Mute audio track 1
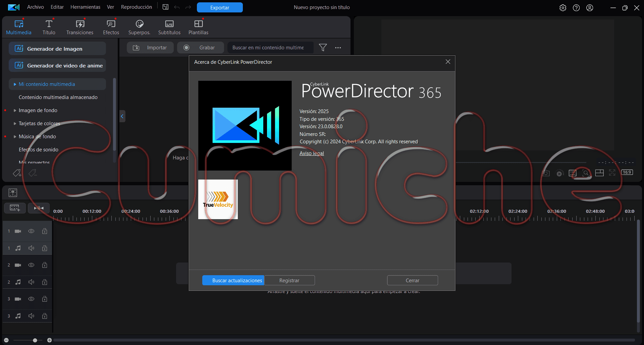The image size is (644, 345). (x=31, y=248)
